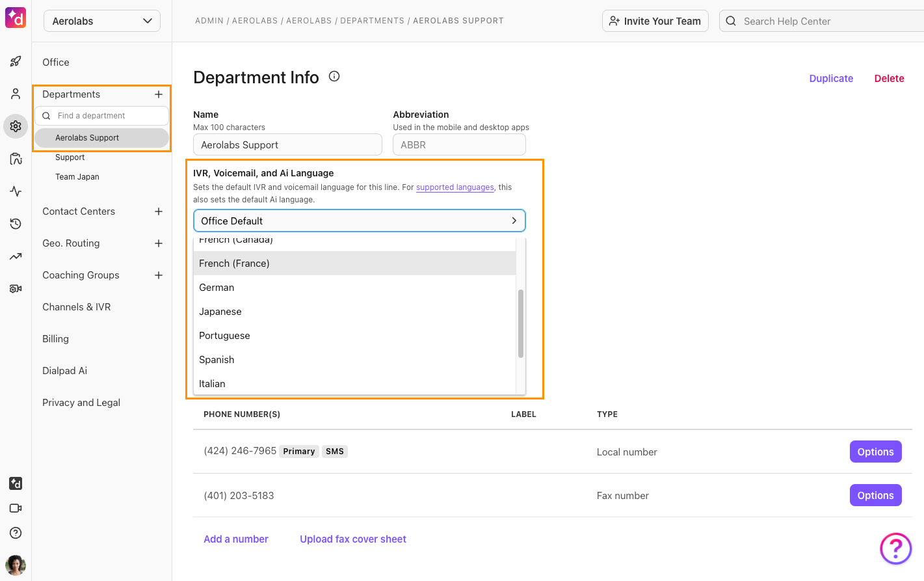The image size is (924, 581).
Task: Select the Support department
Action: point(70,157)
